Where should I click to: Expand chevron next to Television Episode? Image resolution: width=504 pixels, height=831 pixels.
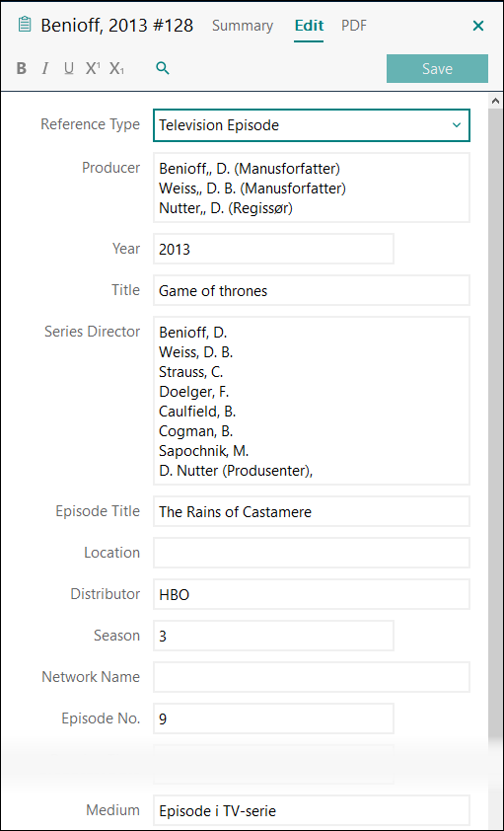457,125
